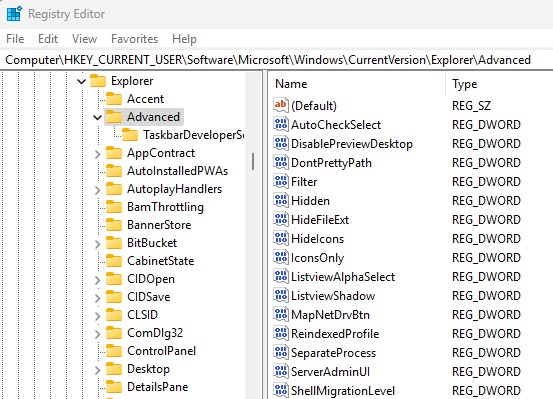Click the Hidden DWORD value icon
The height and width of the screenshot is (399, 553).
pyautogui.click(x=281, y=200)
